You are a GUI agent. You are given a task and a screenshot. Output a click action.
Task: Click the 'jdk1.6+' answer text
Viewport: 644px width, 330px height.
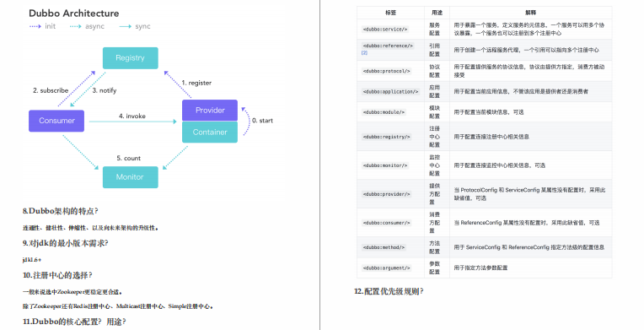pyautogui.click(x=32, y=260)
